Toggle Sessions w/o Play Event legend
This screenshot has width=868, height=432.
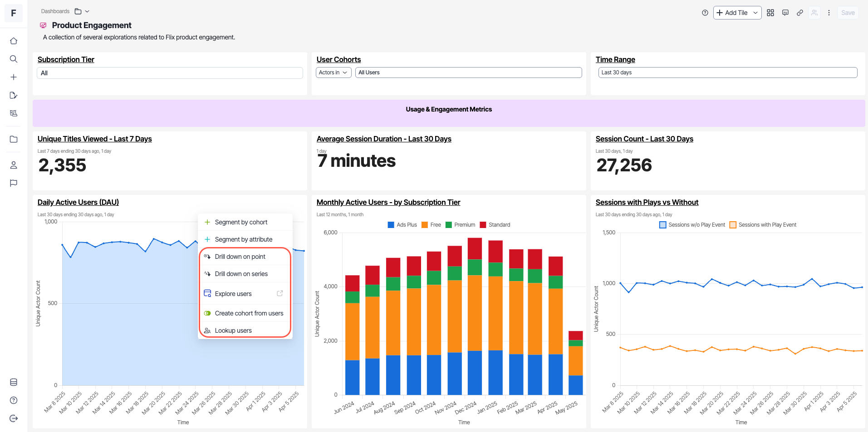(x=692, y=225)
